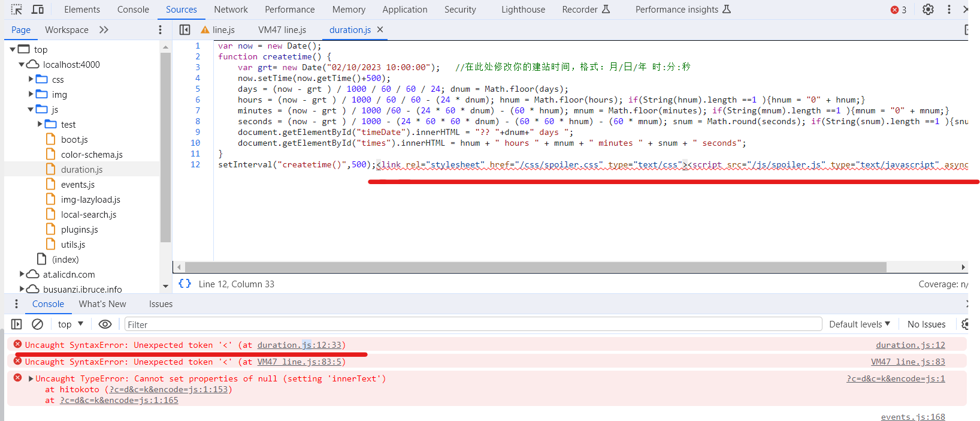Hide the navigator sidebar icon
The height and width of the screenshot is (421, 980).
184,30
